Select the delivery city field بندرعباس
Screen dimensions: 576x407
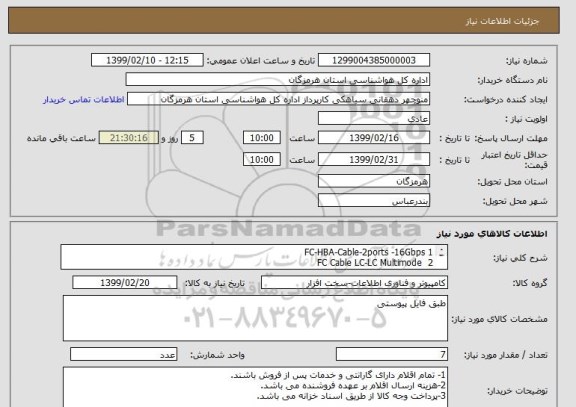coord(374,201)
